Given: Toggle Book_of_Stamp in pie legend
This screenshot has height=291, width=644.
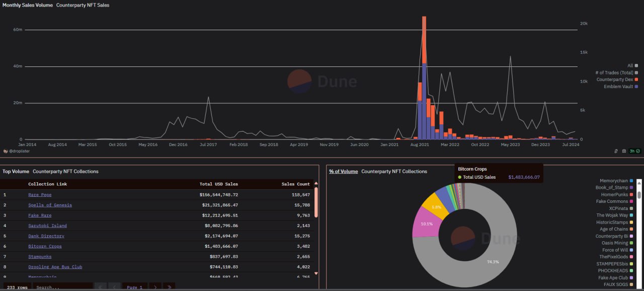Looking at the screenshot, I should (x=614, y=188).
